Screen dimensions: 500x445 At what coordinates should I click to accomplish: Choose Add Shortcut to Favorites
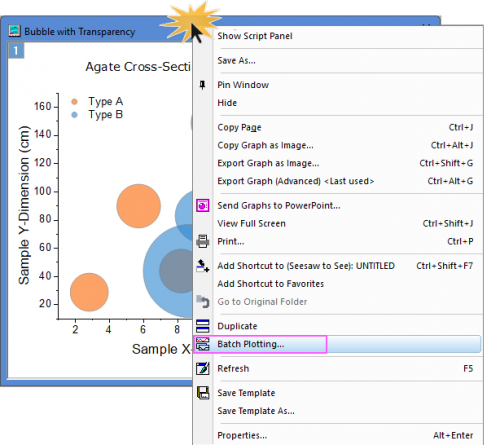[271, 284]
